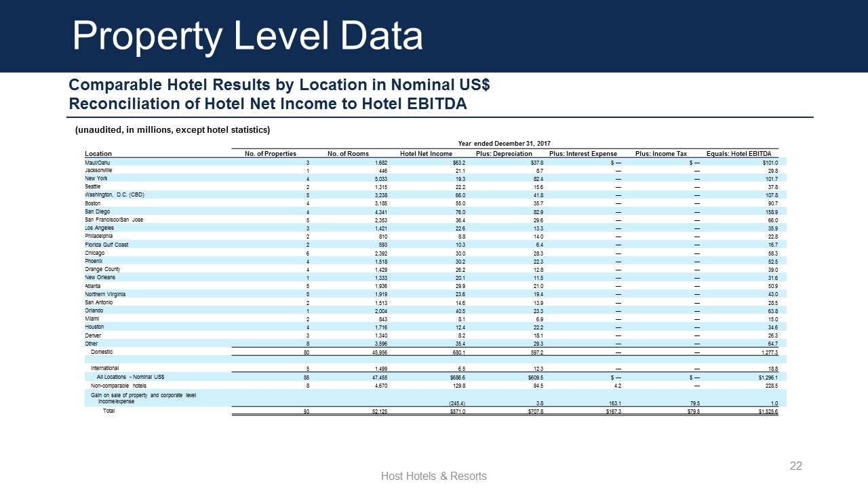Click the 'Jacksonville' row label

98,170
